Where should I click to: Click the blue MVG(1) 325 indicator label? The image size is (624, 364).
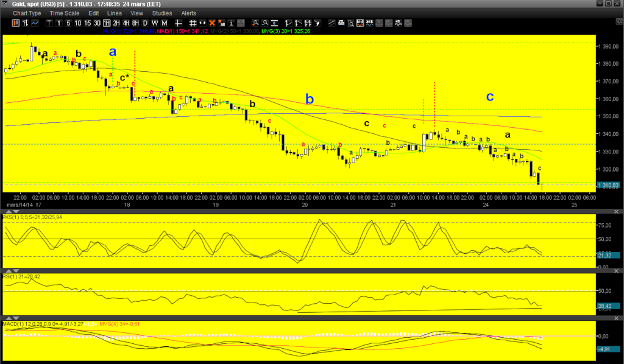[x=129, y=31]
